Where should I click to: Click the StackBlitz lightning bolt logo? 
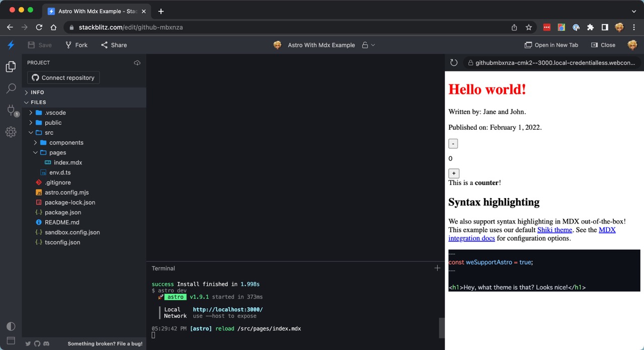(11, 45)
